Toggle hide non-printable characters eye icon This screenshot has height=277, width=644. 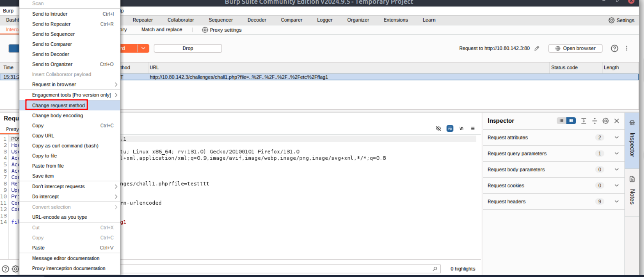438,128
